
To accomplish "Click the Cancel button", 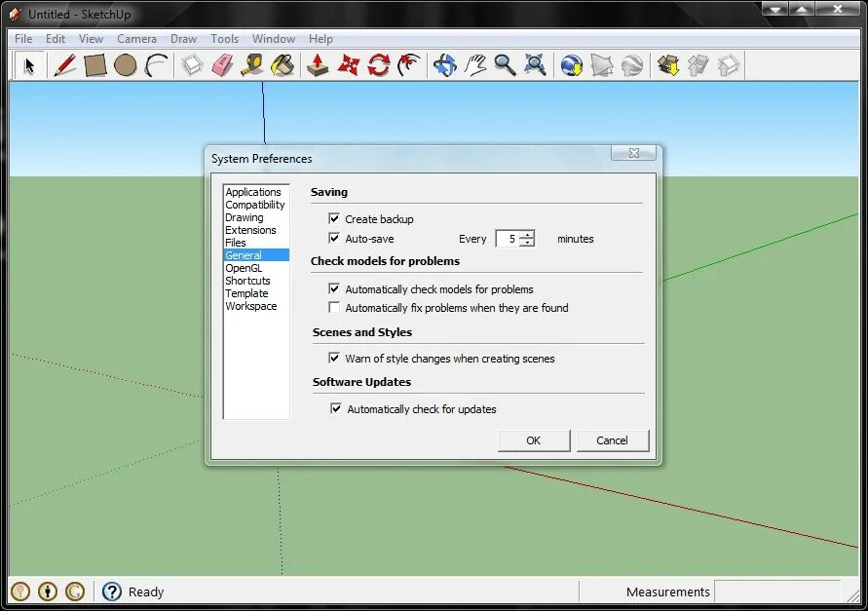I will point(612,440).
